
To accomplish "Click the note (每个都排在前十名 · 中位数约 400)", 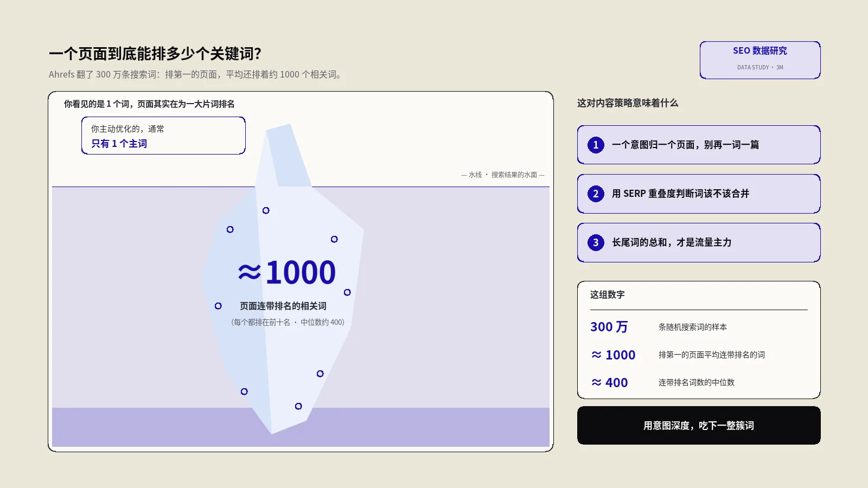I will point(288,322).
